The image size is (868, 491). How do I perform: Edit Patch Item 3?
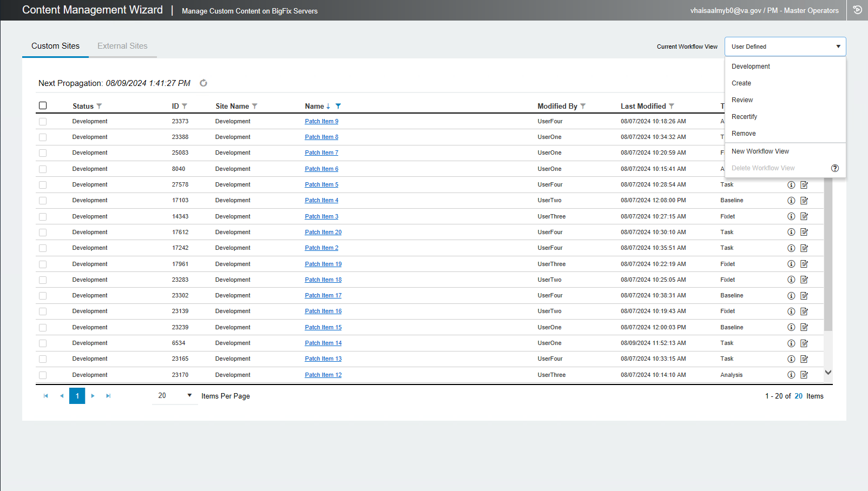point(804,216)
